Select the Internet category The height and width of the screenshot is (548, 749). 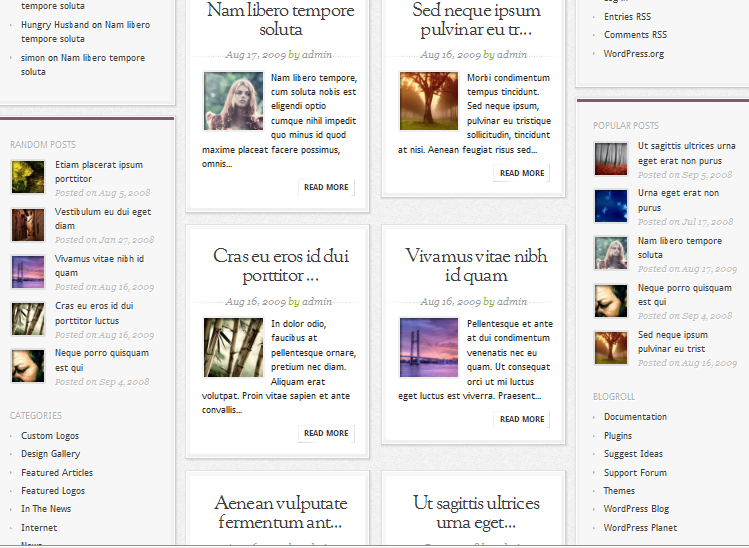[x=39, y=527]
